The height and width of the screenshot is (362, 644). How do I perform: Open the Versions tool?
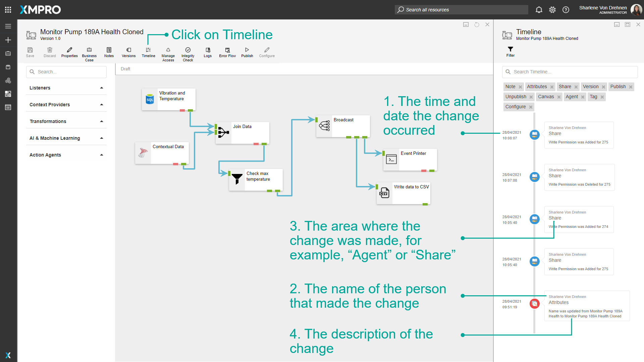coord(128,53)
